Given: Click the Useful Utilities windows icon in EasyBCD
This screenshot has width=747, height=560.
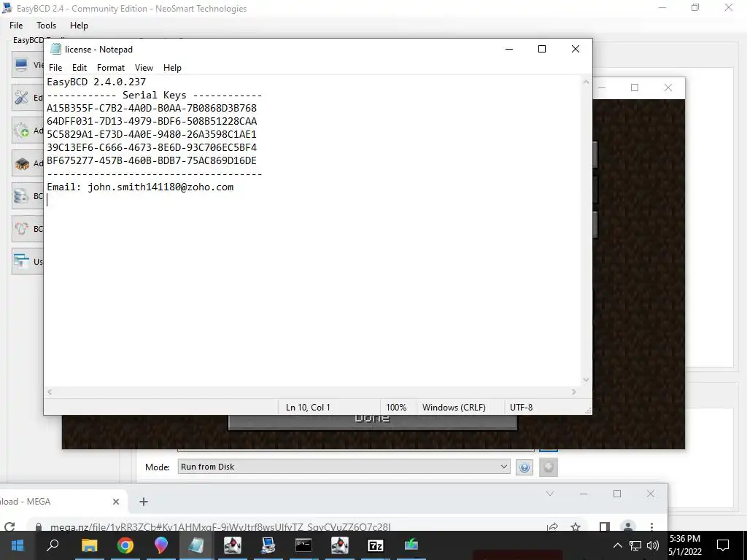Looking at the screenshot, I should click(21, 262).
